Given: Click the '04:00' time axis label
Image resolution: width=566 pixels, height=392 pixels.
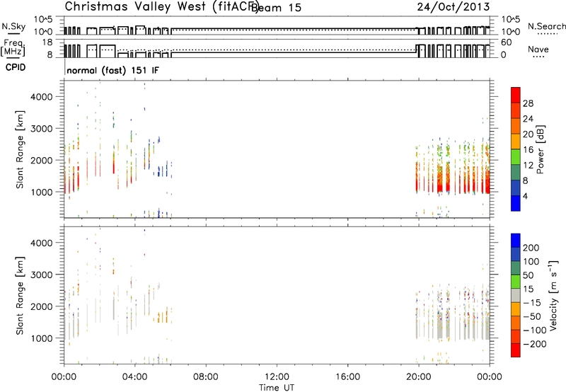Looking at the screenshot, I should click(135, 377).
